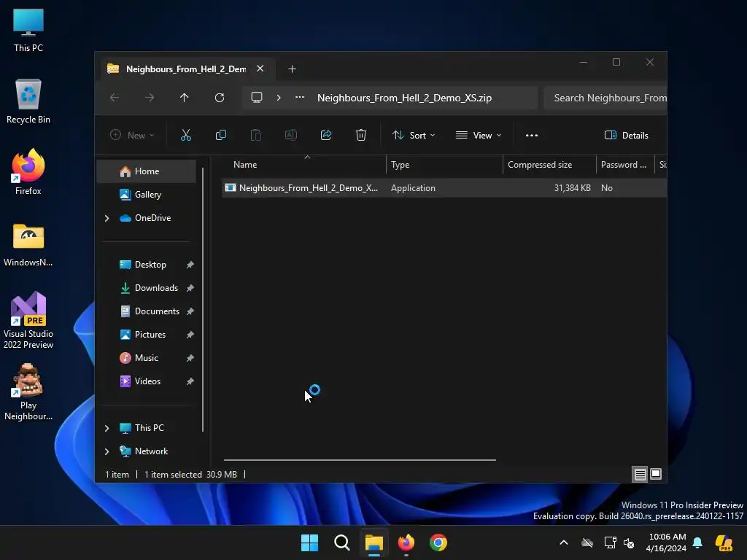This screenshot has height=560, width=747.
Task: Click the address bar ellipsis breadcrumb
Action: (x=300, y=97)
